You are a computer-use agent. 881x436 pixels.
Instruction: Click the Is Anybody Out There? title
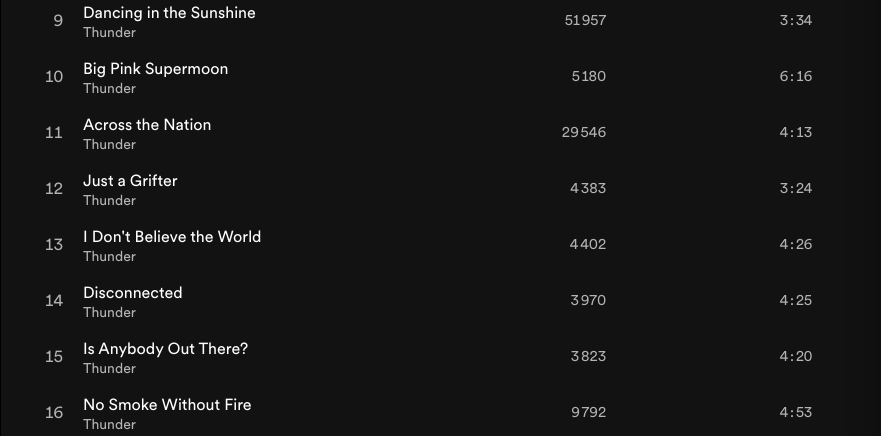(165, 349)
